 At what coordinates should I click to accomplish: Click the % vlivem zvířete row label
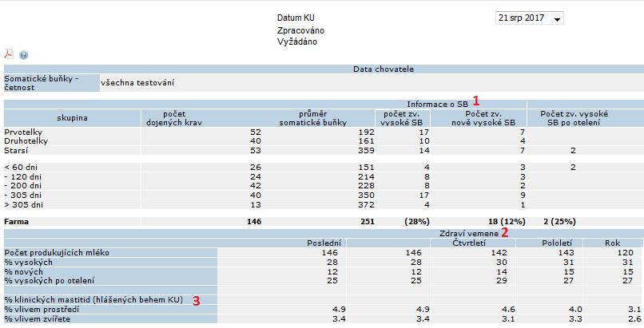[x=37, y=319]
